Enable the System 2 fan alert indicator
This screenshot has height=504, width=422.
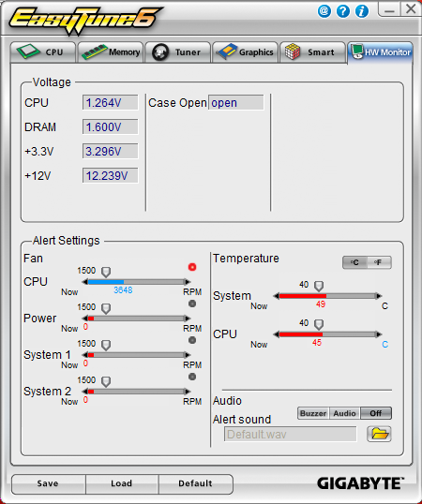(x=192, y=377)
